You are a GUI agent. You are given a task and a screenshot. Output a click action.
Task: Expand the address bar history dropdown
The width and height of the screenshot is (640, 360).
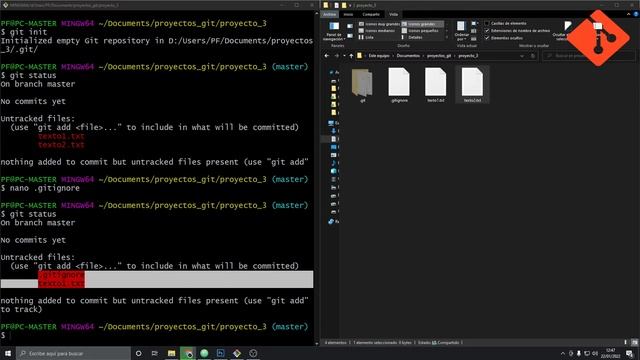pos(522,56)
